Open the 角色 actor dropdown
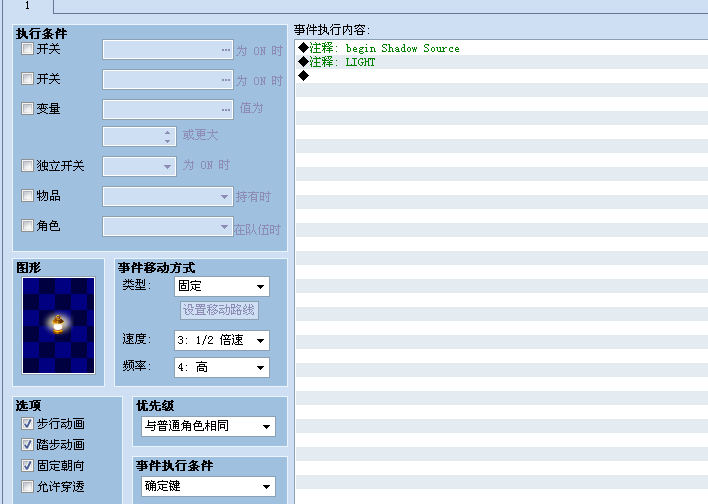708x504 pixels. click(168, 226)
